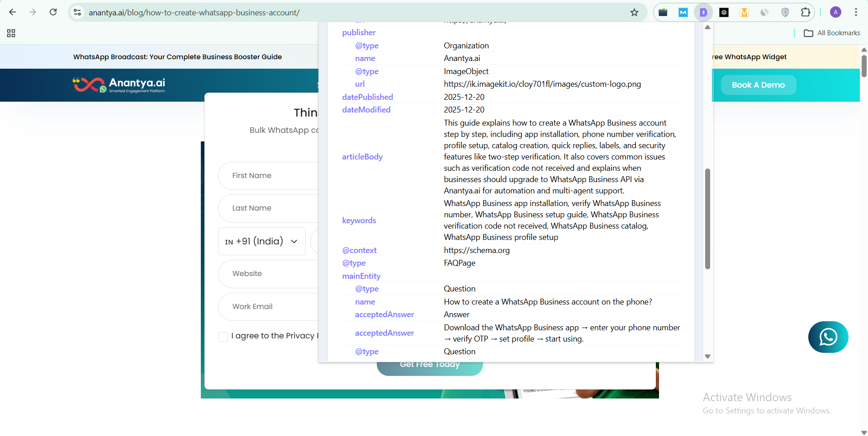Screen dimensions: 868x436
Task: Click the 'Download the WhatsApp Business app' answer text
Action: tap(562, 333)
